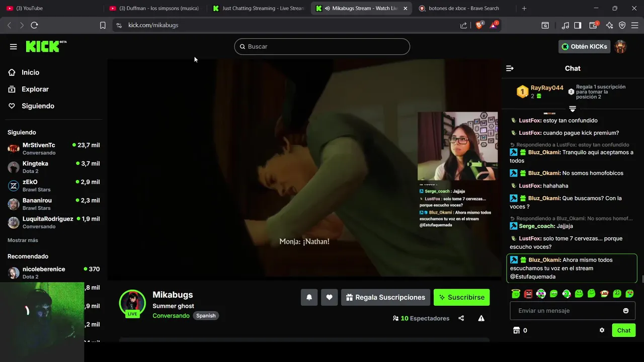This screenshot has height=362, width=644.
Task: Show more followed channels
Action: tap(23, 240)
